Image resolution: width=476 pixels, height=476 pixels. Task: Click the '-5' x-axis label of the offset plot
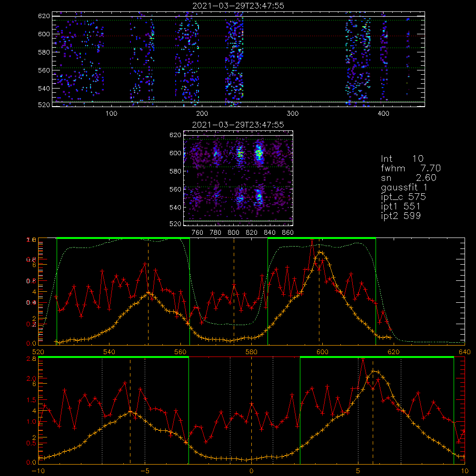click(145, 471)
